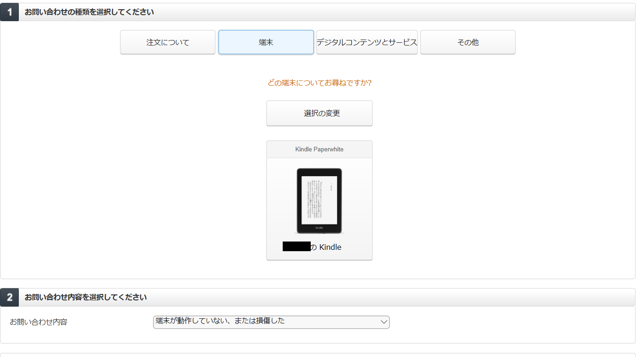The width and height of the screenshot is (644, 357).
Task: Click the お問い合わせの種類を選択してください heading
Action: pos(89,12)
